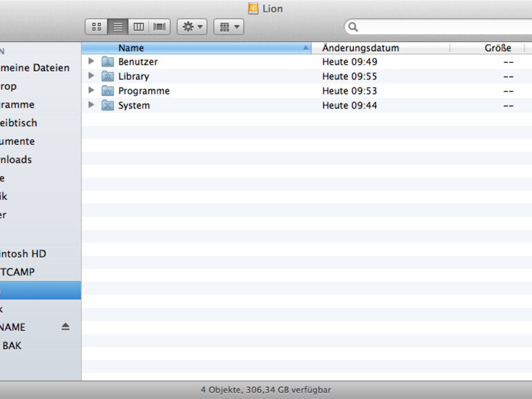
Task: Open meine Dateien in sidebar
Action: point(35,68)
